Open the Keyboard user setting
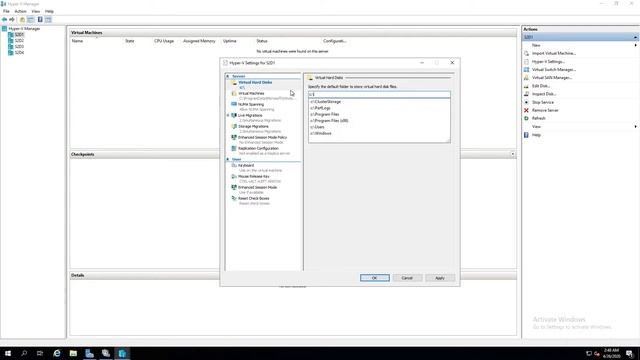This screenshot has height=360, width=640. tap(246, 165)
